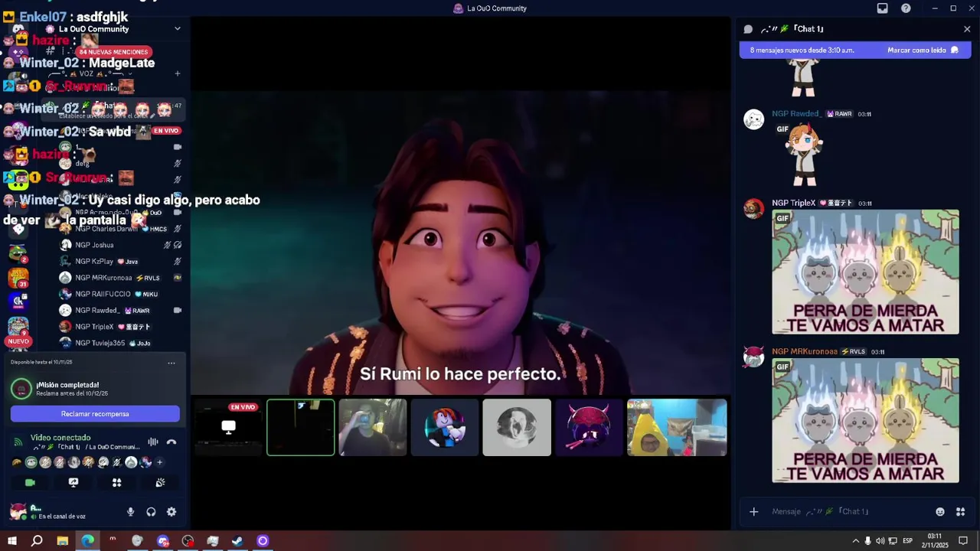Select the Roblox avatar participant tile

[445, 427]
